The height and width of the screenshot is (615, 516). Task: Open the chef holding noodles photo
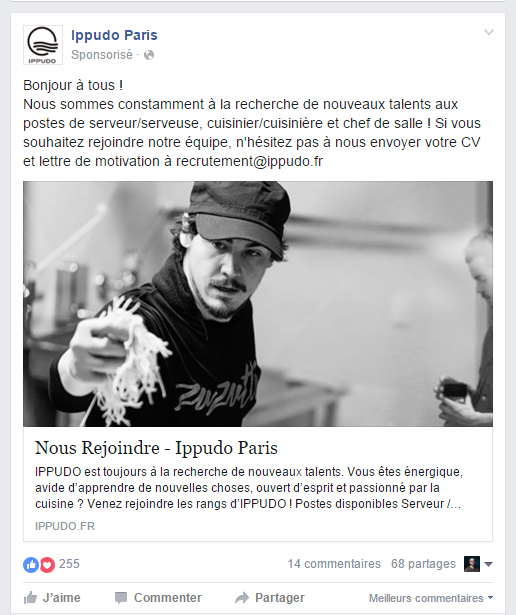258,304
